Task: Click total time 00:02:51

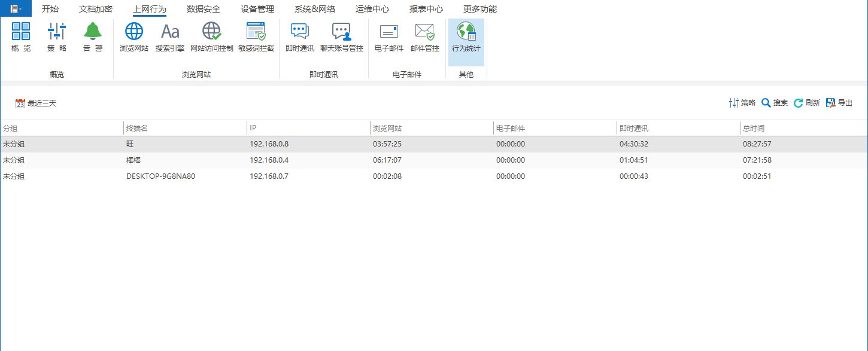Action: (x=757, y=176)
